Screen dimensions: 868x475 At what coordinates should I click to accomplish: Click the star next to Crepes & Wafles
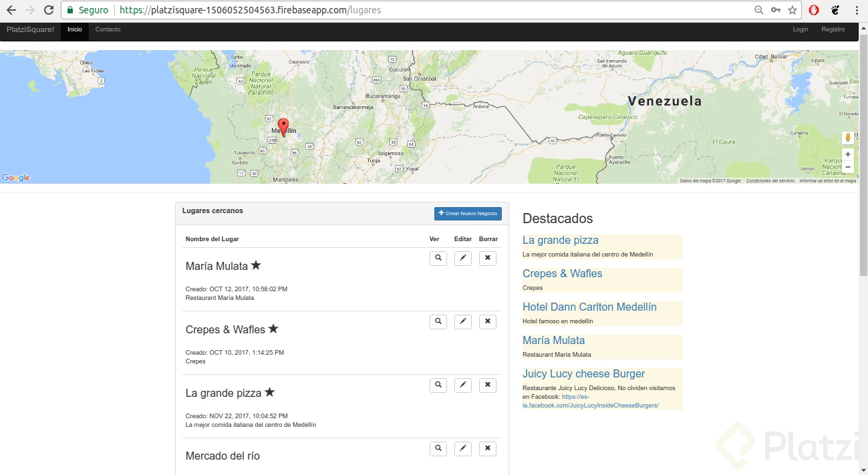point(273,329)
